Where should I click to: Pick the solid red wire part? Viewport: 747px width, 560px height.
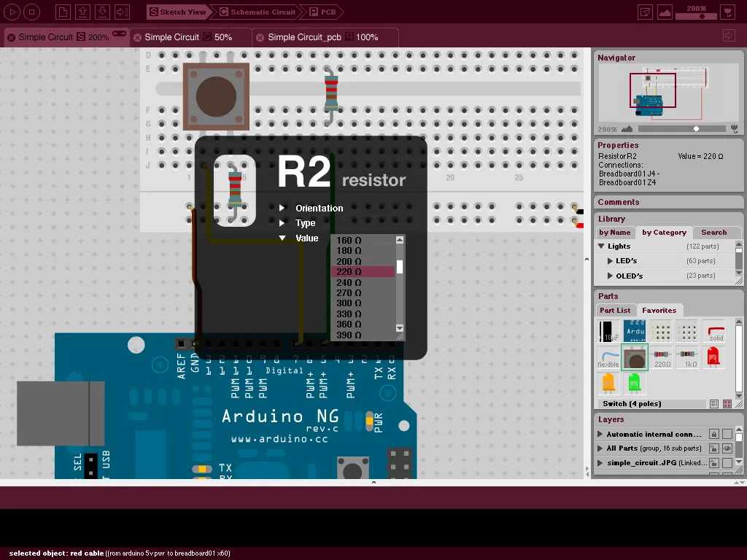point(715,332)
